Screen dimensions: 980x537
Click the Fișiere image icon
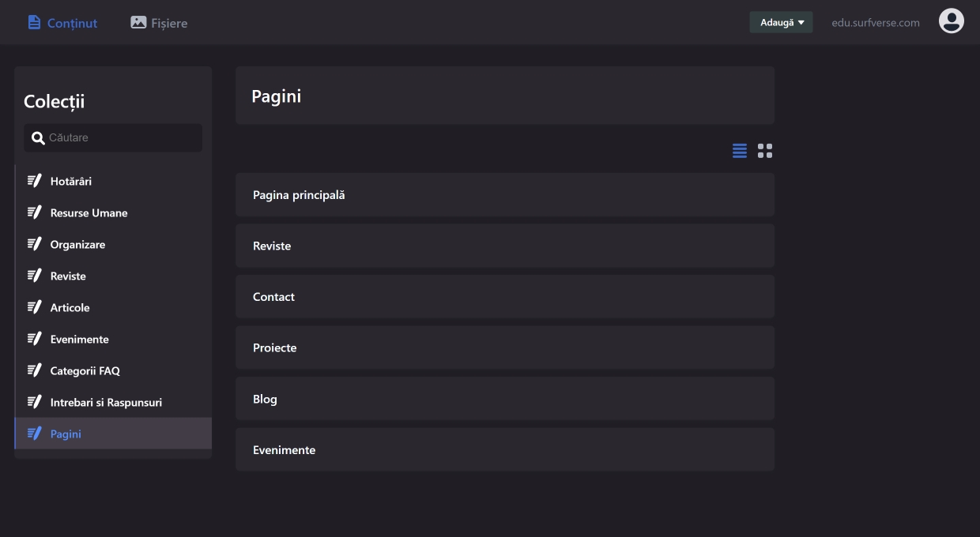click(138, 22)
